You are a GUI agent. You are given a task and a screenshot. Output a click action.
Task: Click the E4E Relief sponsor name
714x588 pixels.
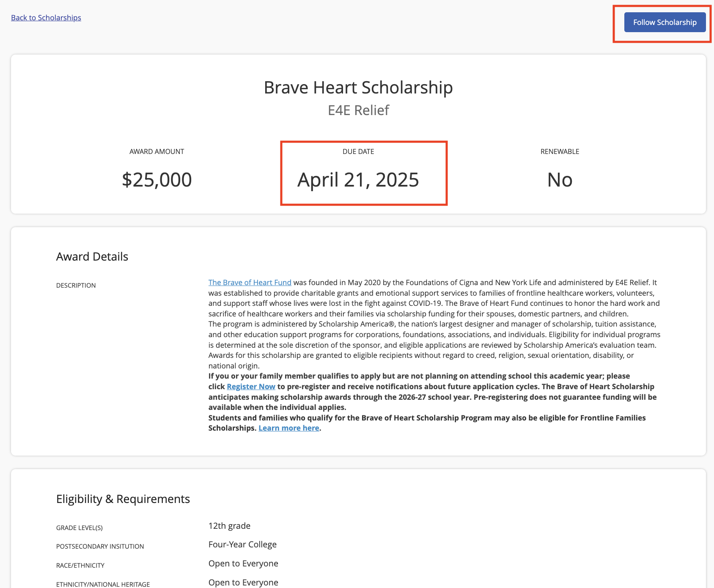(x=358, y=110)
